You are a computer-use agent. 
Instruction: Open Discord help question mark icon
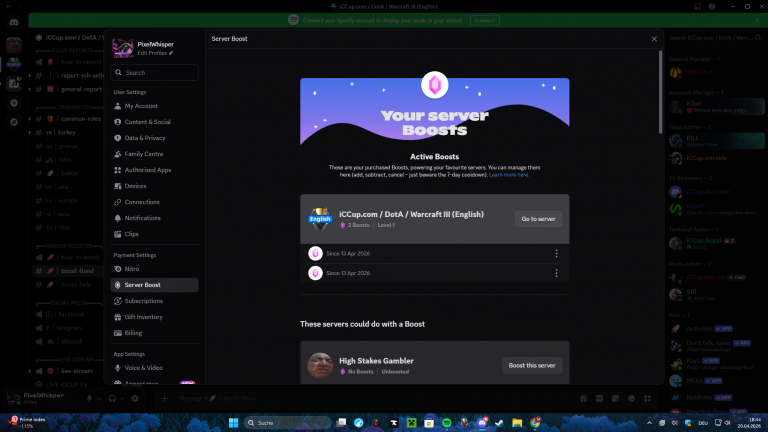[712, 6]
